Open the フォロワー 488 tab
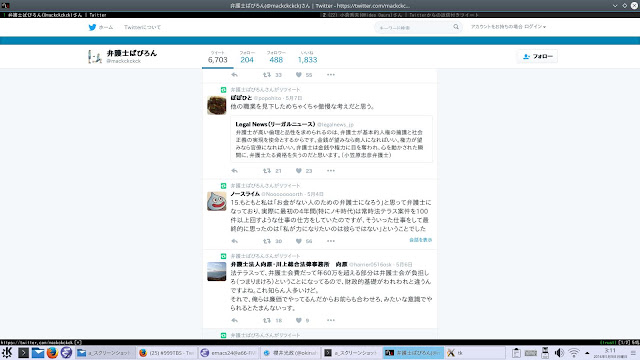 [x=276, y=57]
